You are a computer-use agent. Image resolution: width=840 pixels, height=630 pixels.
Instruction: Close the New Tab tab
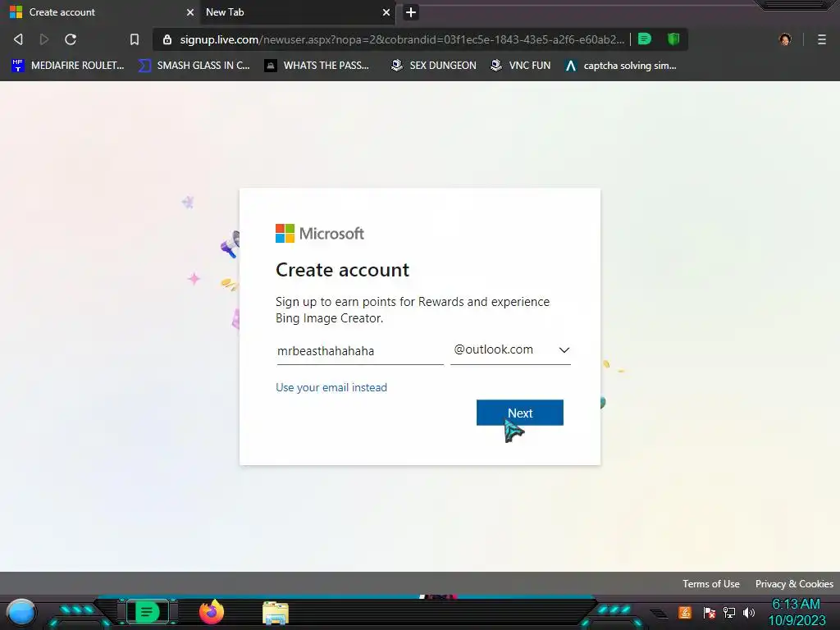point(386,12)
